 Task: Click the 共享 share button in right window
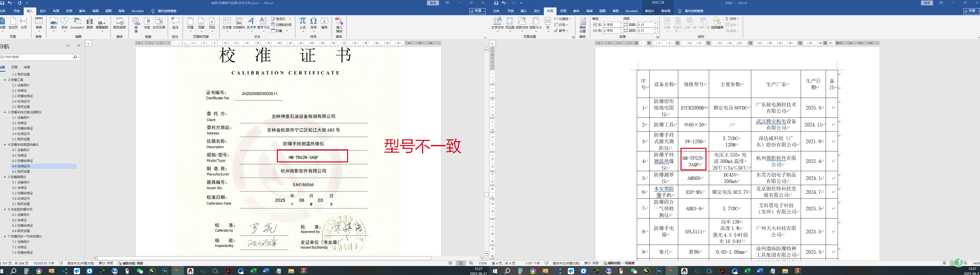[971, 11]
